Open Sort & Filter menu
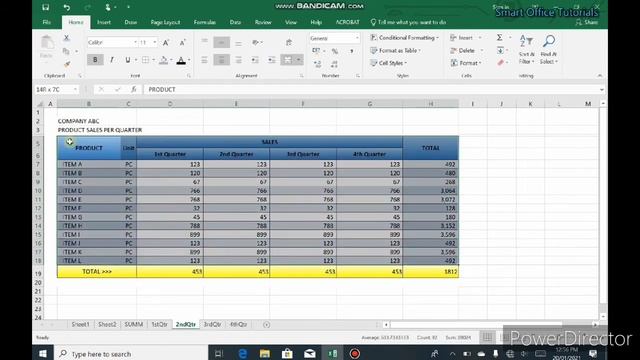 527,49
